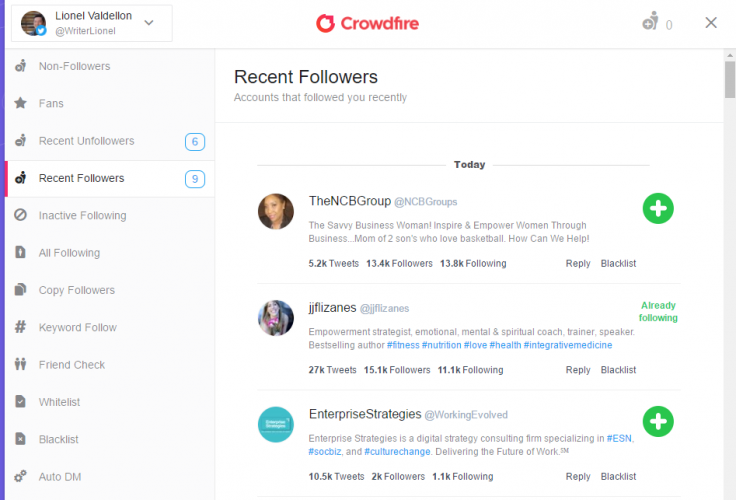The width and height of the screenshot is (736, 500).
Task: Click the TheNCBGroup account name
Action: tap(350, 201)
